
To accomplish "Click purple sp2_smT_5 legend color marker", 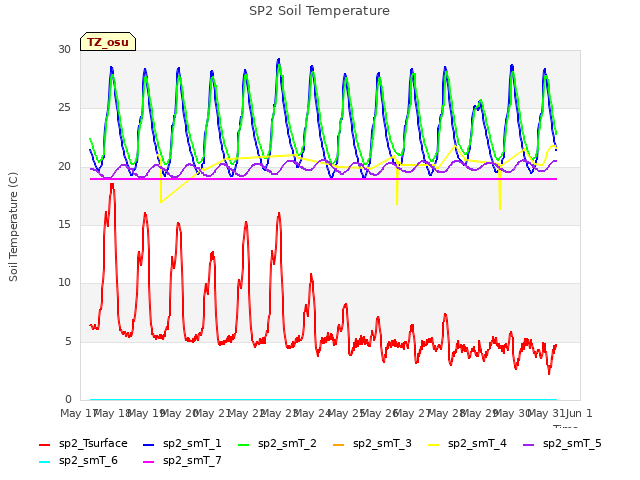I will [x=529, y=444].
